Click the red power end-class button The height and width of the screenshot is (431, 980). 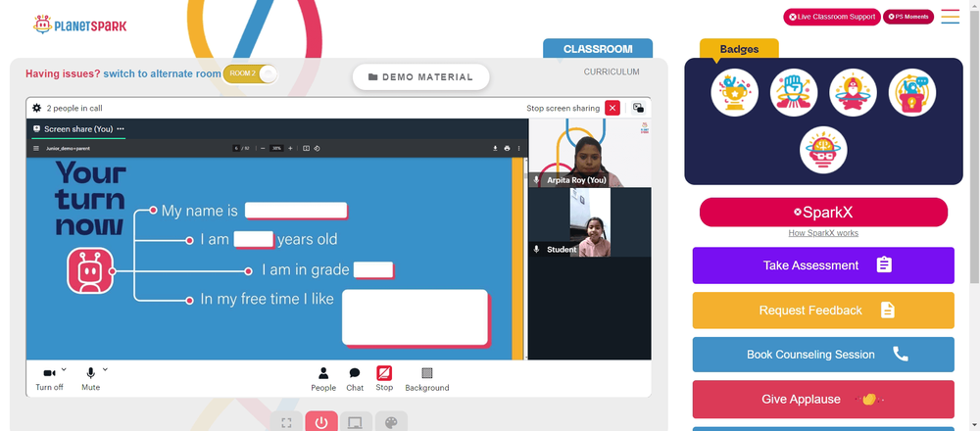click(321, 423)
